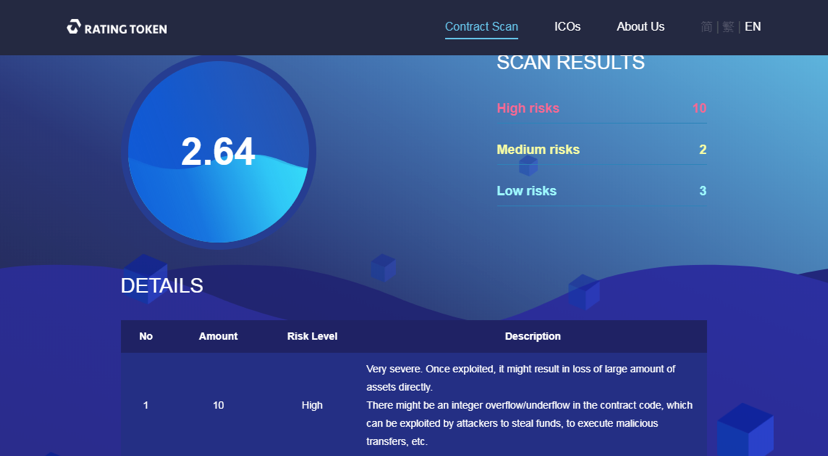Image resolution: width=828 pixels, height=456 pixels.
Task: Select the EN language option
Action: pyautogui.click(x=752, y=26)
